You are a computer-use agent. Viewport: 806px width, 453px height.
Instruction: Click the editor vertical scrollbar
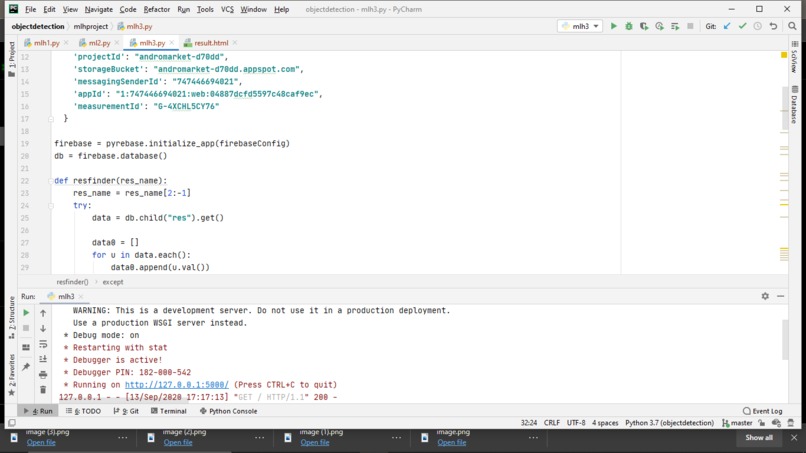(784, 108)
